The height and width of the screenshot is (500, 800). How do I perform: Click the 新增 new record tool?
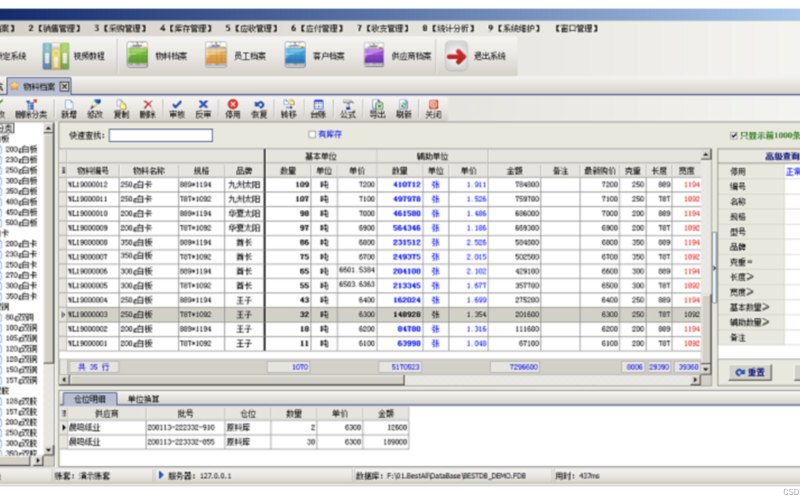tap(69, 110)
